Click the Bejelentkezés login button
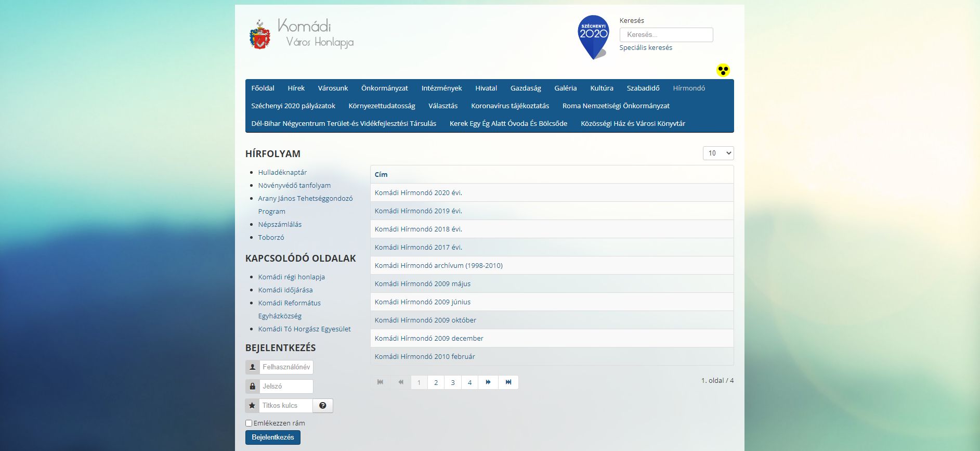Screen dimensions: 980x451 (x=273, y=437)
